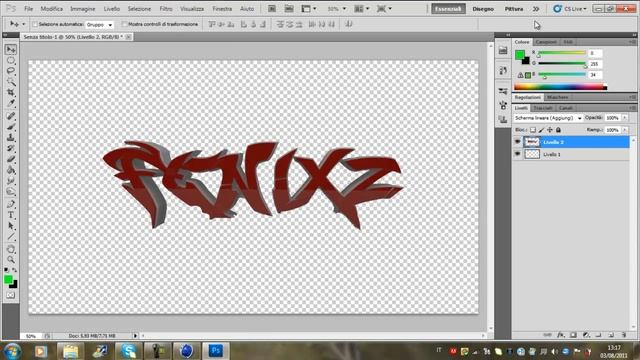Select the Paint Bucket tool
The image size is (640, 360).
[x=11, y=170]
